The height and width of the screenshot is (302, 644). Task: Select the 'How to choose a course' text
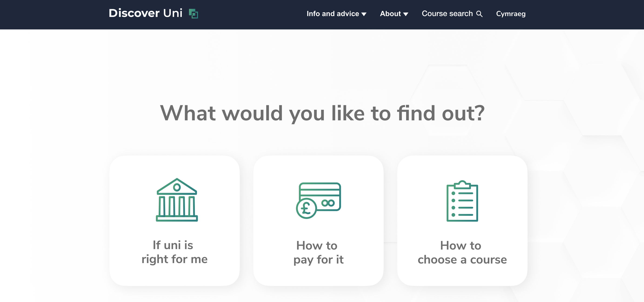click(462, 252)
